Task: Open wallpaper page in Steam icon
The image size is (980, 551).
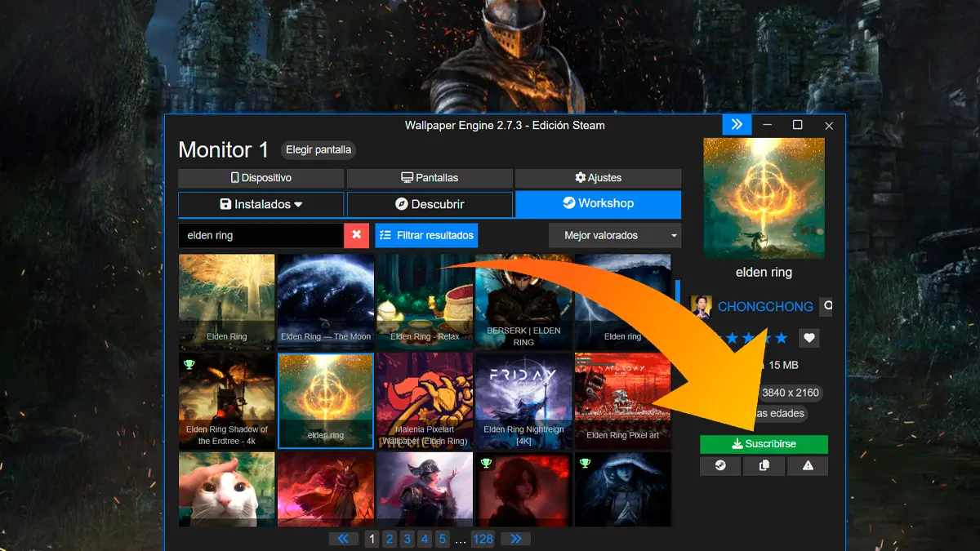Action: pos(720,465)
